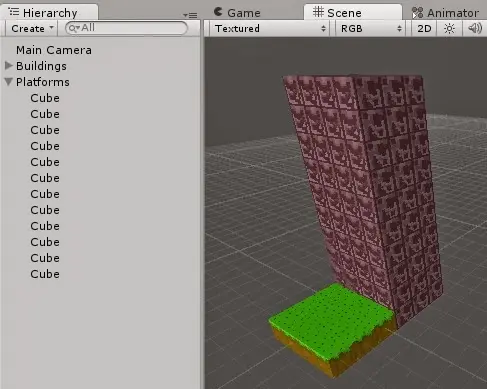
Task: Expand the Buildings group arrow
Action: click(9, 65)
